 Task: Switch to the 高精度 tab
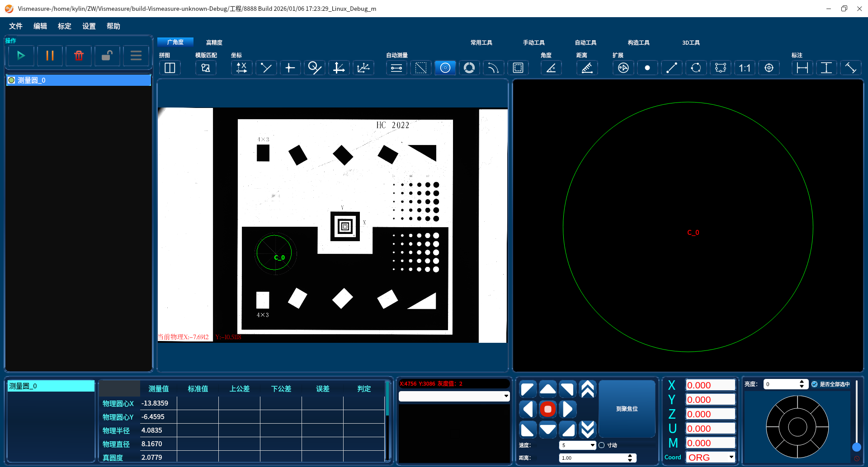coord(214,42)
